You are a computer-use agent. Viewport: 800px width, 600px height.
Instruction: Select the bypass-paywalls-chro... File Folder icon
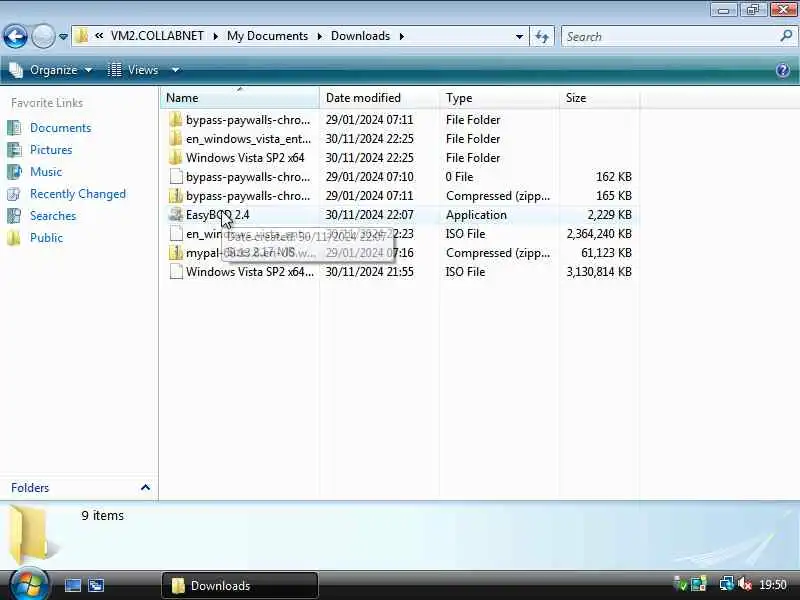click(x=176, y=119)
